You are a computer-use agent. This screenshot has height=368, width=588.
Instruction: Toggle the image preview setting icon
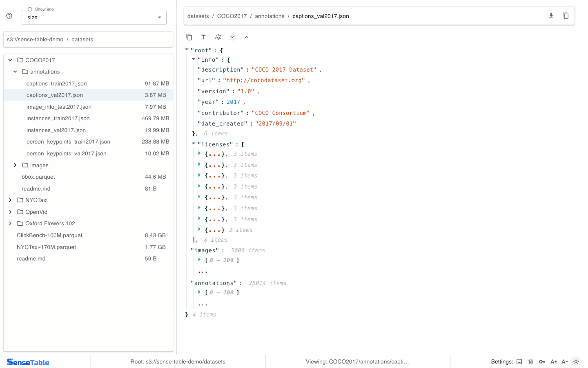[519, 362]
